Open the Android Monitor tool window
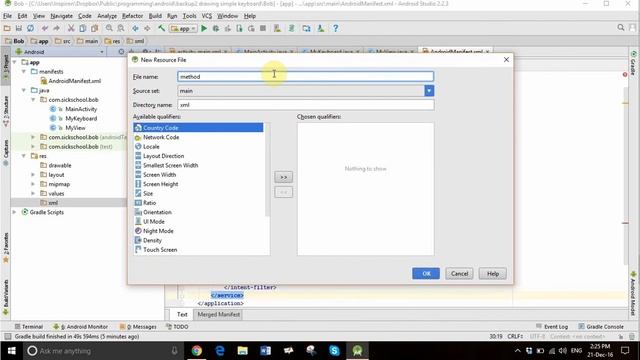Viewport: 640px width, 360px height. [81, 327]
